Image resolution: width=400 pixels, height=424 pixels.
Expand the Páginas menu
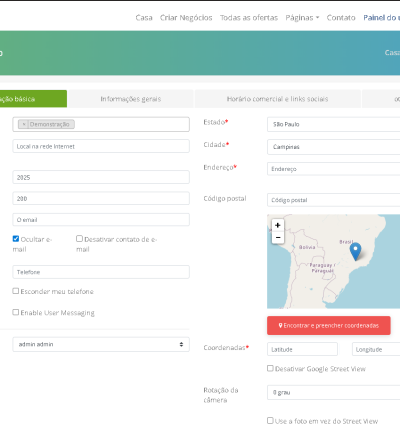point(302,18)
